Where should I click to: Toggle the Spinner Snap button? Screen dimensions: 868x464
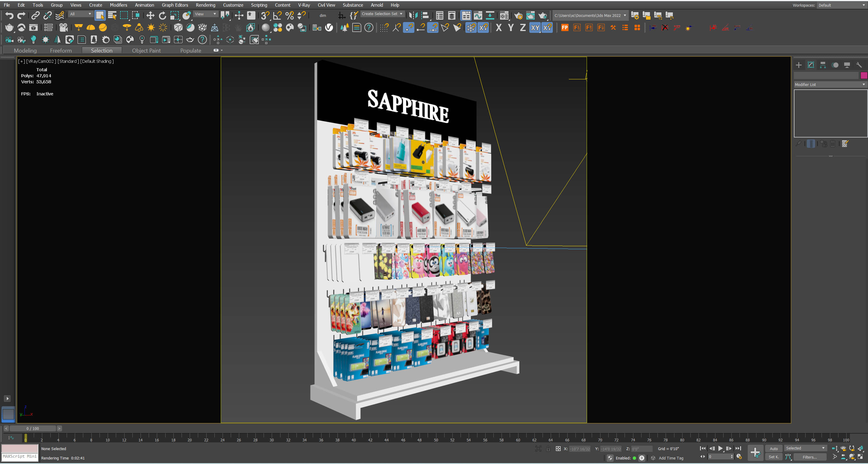coord(302,15)
